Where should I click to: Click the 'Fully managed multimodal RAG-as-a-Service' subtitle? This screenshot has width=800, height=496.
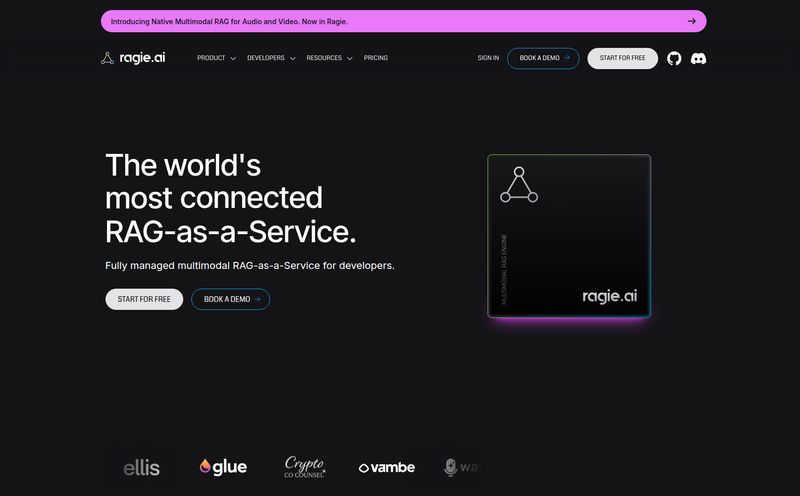[249, 266]
